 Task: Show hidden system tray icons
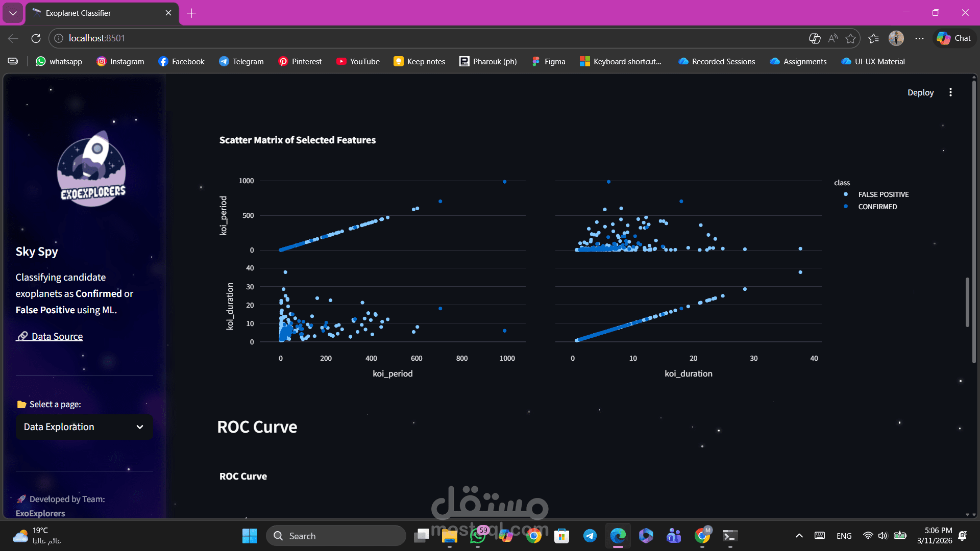tap(799, 536)
